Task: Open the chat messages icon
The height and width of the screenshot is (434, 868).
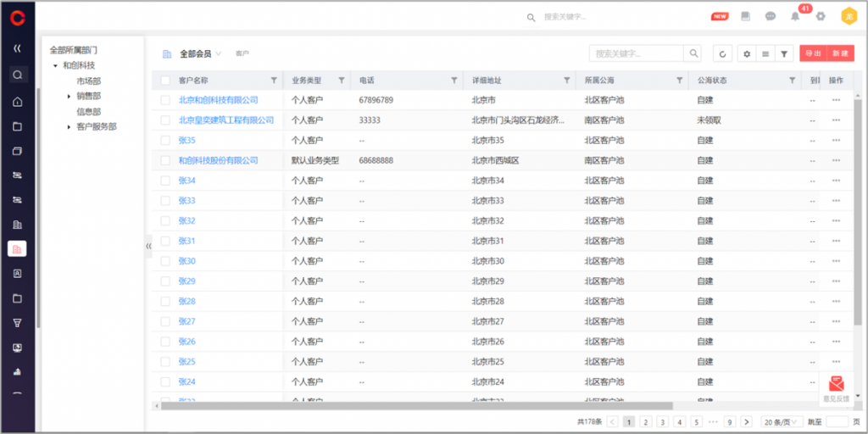Action: click(x=771, y=16)
